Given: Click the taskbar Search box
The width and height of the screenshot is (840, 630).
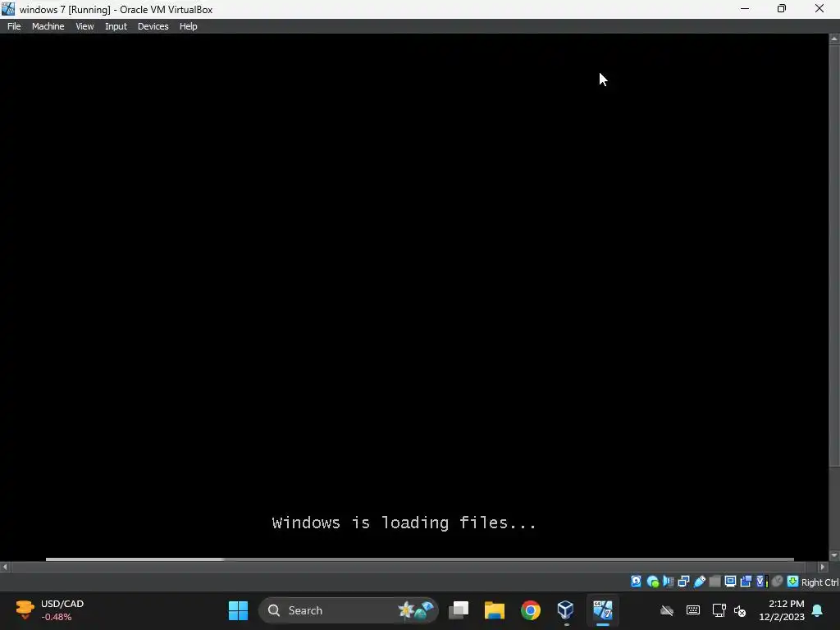Looking at the screenshot, I should click(349, 610).
